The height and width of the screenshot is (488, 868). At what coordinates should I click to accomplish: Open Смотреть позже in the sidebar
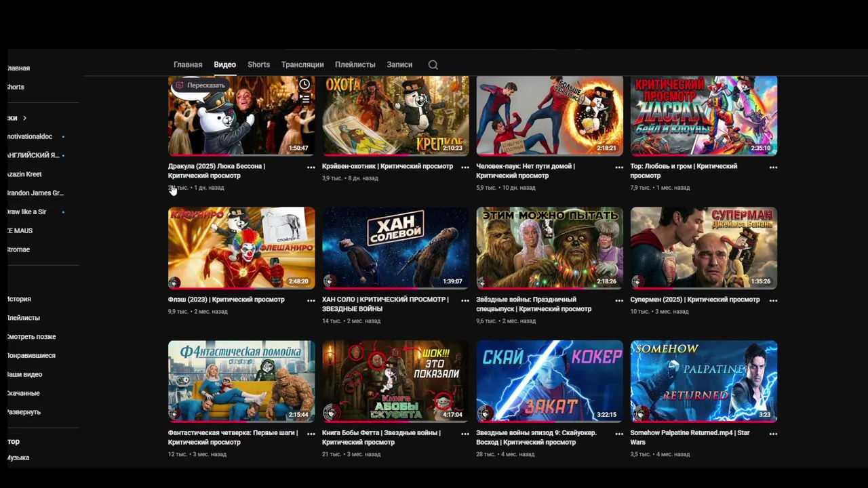pos(31,337)
